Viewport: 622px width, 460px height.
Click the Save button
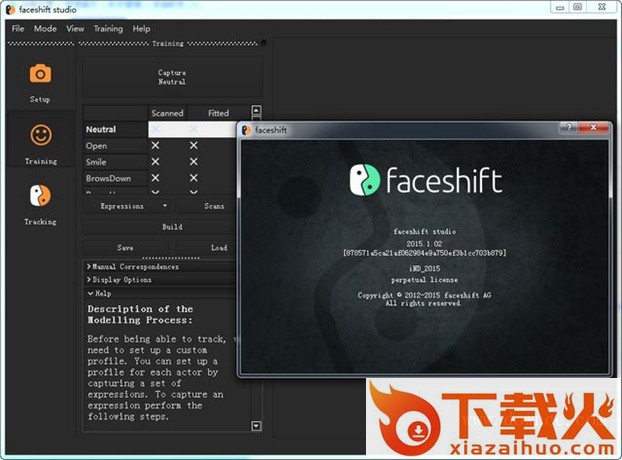125,247
